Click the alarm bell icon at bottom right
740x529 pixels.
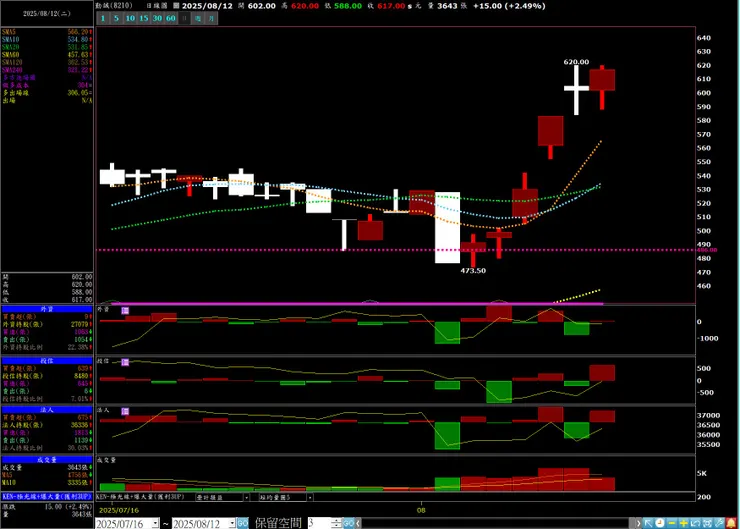click(732, 523)
